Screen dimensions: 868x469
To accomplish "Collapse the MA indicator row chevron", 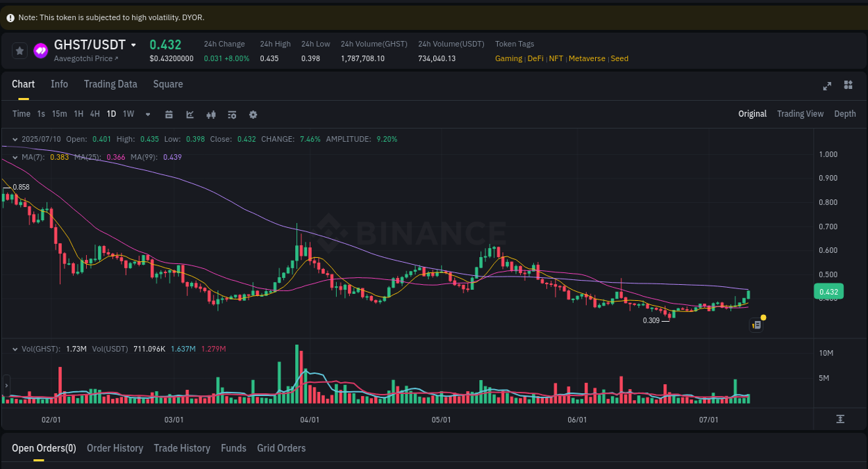I will click(14, 157).
